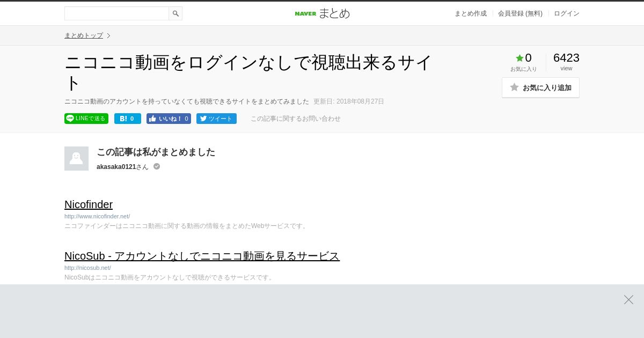Share via LINEで送る button
Image resolution: width=644 pixels, height=338 pixels.
[86, 119]
